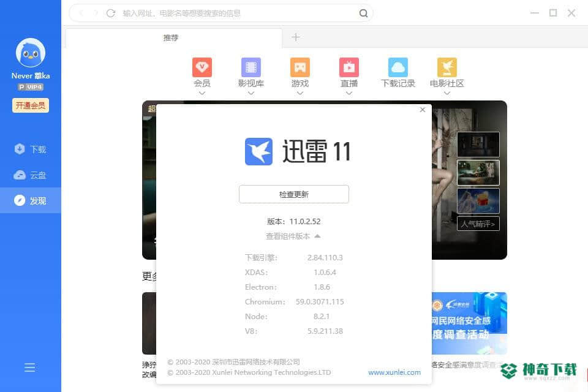The height and width of the screenshot is (392, 588).
Task: Click the refresh icon in address bar
Action: (111, 13)
